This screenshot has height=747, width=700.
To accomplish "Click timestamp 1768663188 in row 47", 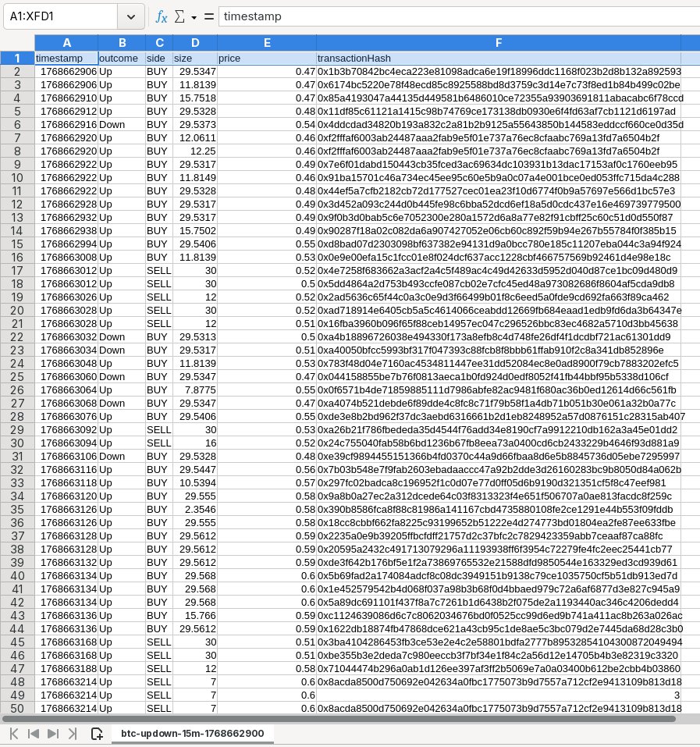I will 66,669.
